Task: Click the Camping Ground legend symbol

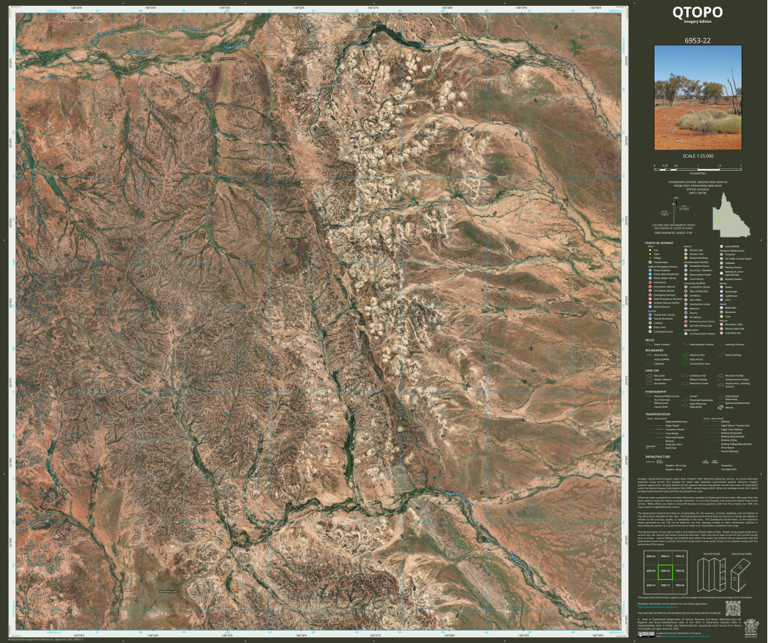Action: (x=650, y=332)
